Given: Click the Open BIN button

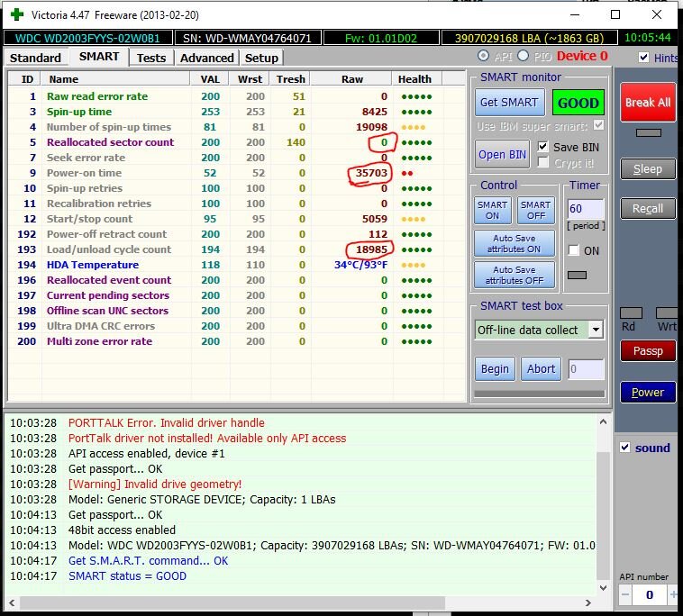Looking at the screenshot, I should 502,155.
